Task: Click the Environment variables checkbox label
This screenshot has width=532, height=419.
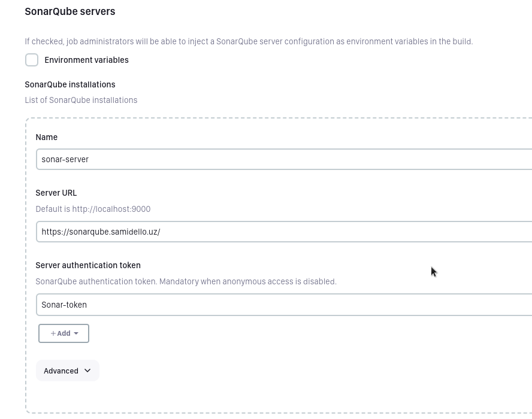Action: click(x=86, y=60)
